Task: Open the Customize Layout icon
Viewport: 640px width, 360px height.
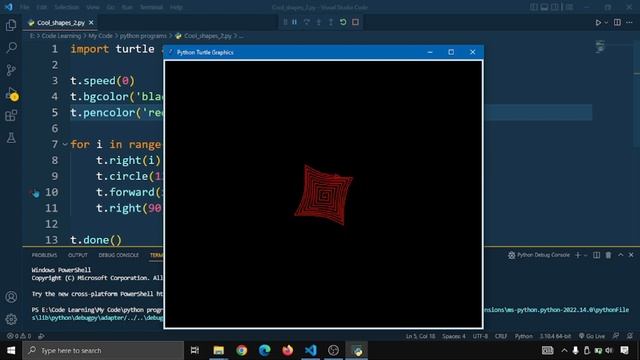Action: point(569,7)
